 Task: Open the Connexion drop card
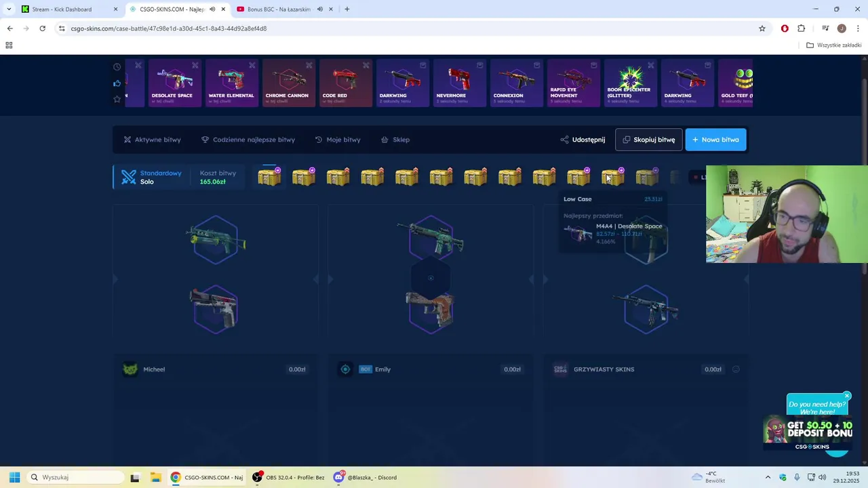517,83
